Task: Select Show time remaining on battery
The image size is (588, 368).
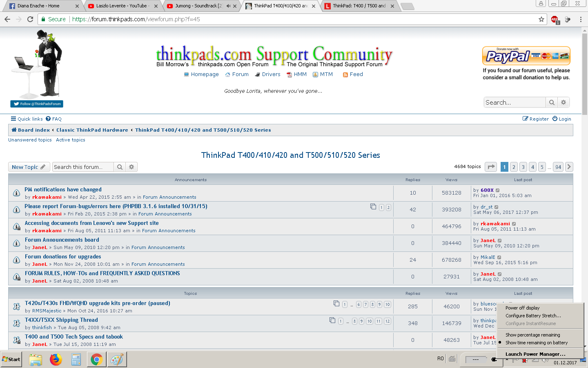Action: pos(537,343)
